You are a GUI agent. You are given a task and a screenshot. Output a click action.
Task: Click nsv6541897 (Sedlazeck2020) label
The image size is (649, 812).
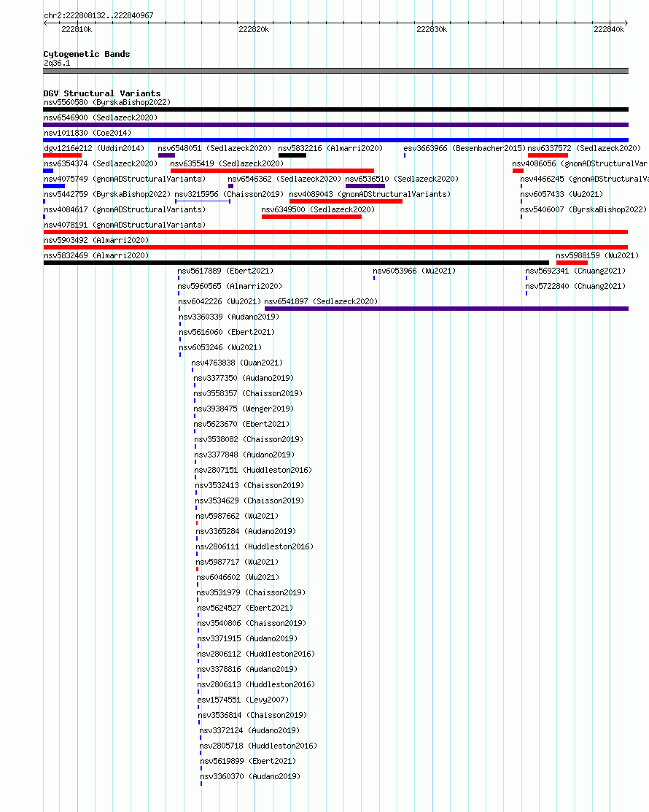(x=321, y=301)
